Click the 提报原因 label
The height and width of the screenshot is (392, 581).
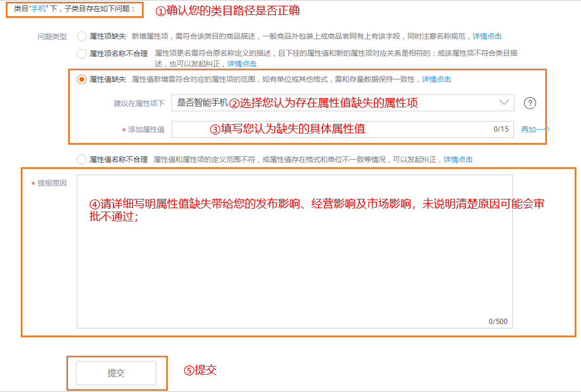(52, 183)
